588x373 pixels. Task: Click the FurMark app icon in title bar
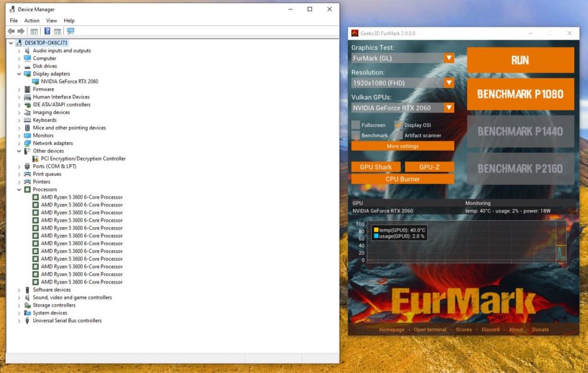coord(355,34)
